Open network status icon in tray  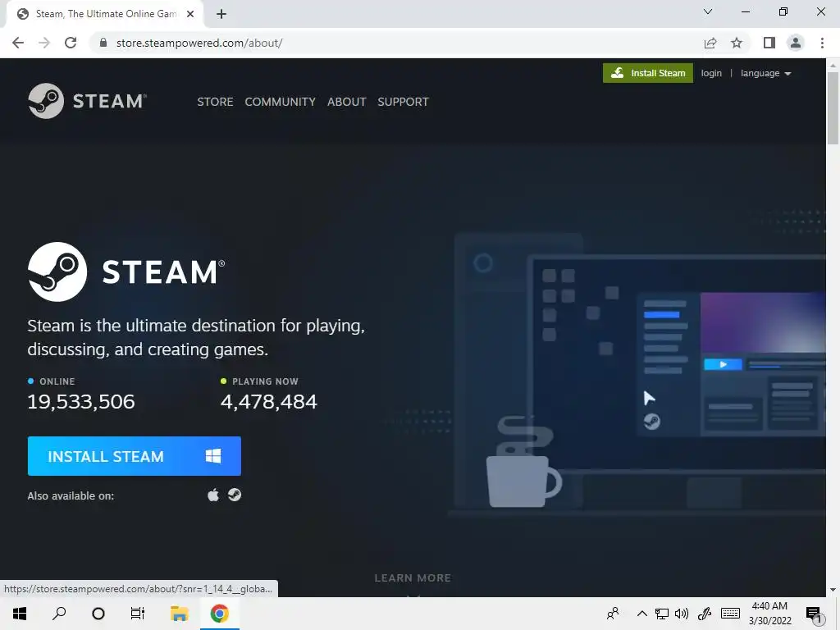662,614
